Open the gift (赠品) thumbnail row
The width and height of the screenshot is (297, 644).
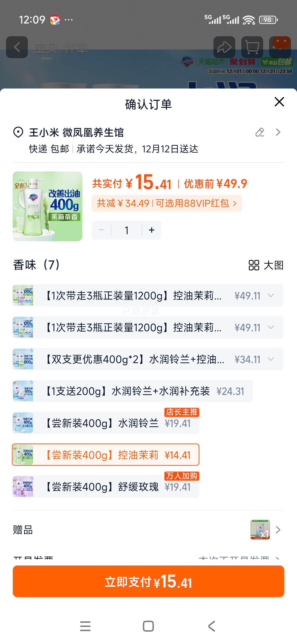(x=265, y=530)
